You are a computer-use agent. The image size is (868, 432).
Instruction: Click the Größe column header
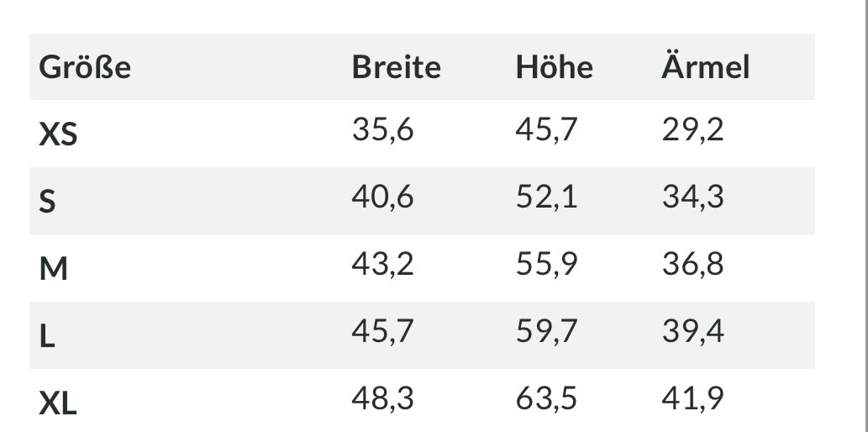click(x=85, y=67)
